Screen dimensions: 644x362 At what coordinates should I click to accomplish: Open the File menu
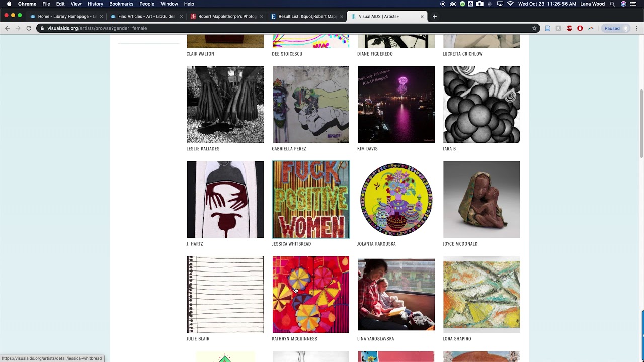click(x=46, y=4)
